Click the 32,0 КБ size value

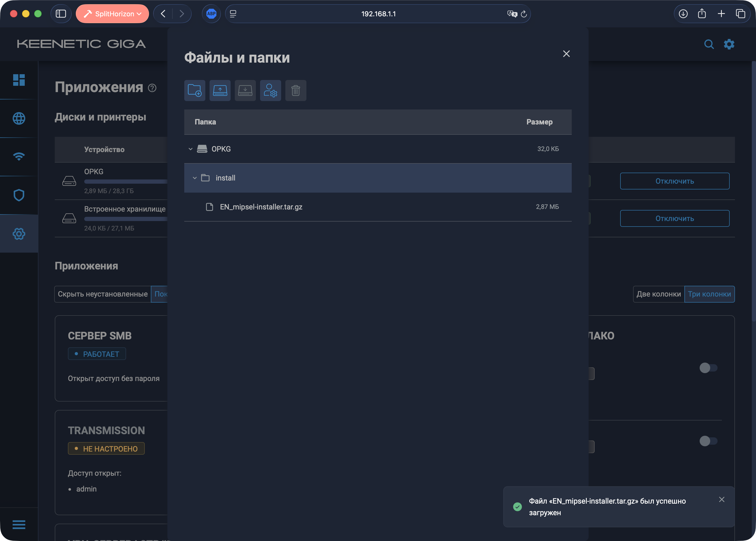(x=548, y=149)
